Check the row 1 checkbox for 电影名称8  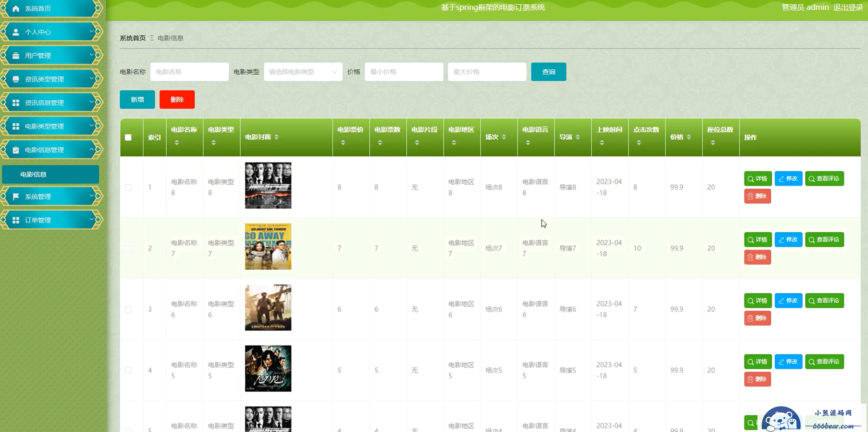click(x=128, y=187)
